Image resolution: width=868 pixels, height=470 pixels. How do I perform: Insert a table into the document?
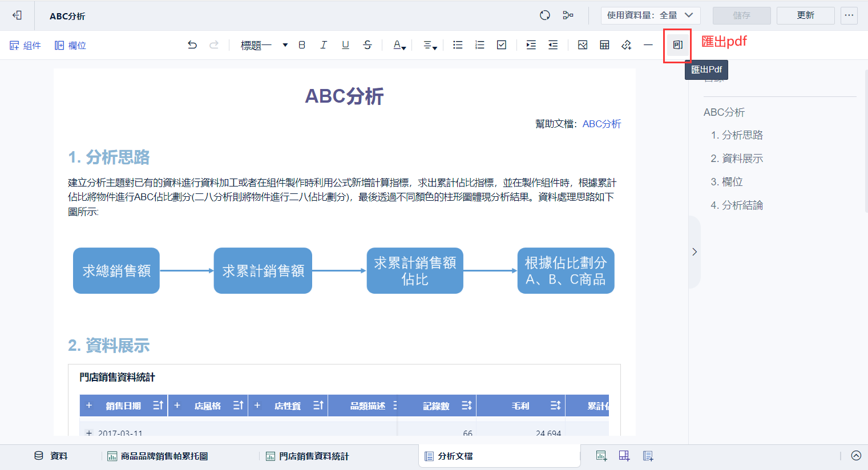[x=604, y=45]
